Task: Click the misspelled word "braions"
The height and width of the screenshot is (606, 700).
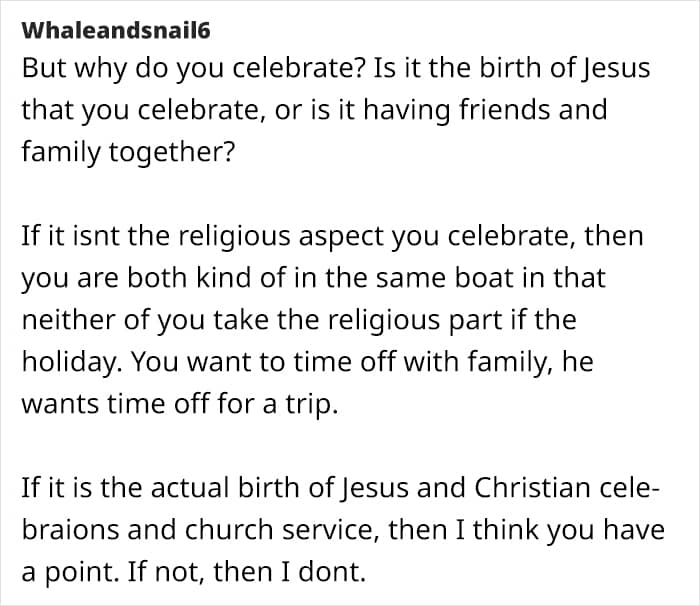Action: click(70, 530)
